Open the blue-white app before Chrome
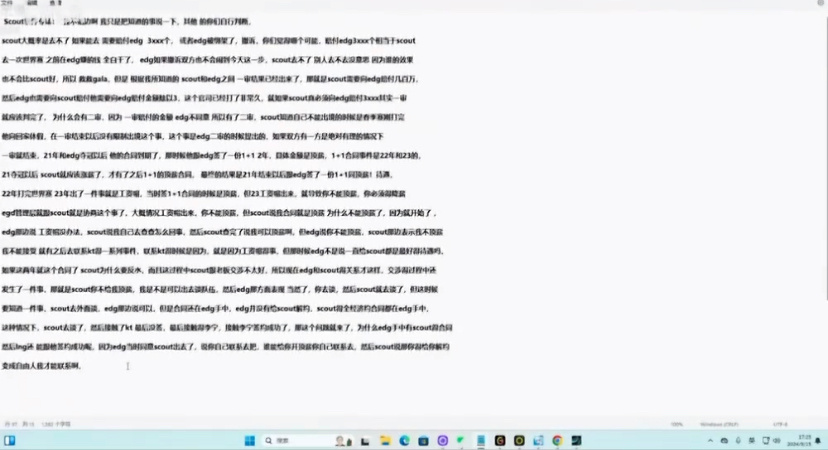The image size is (828, 450). (538, 440)
